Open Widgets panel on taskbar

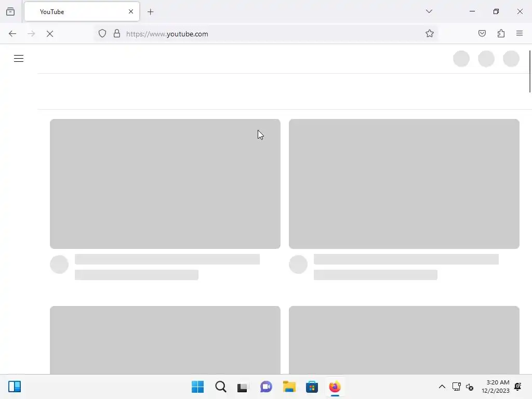pos(15,387)
